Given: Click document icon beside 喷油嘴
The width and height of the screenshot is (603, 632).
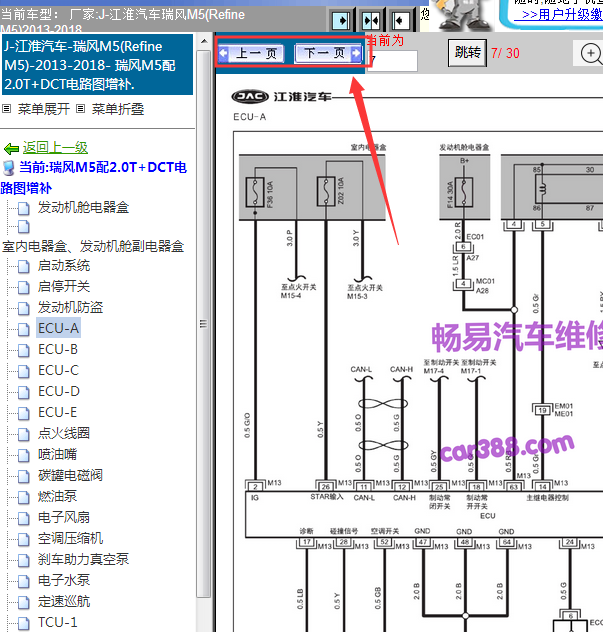Looking at the screenshot, I should pyautogui.click(x=24, y=455).
